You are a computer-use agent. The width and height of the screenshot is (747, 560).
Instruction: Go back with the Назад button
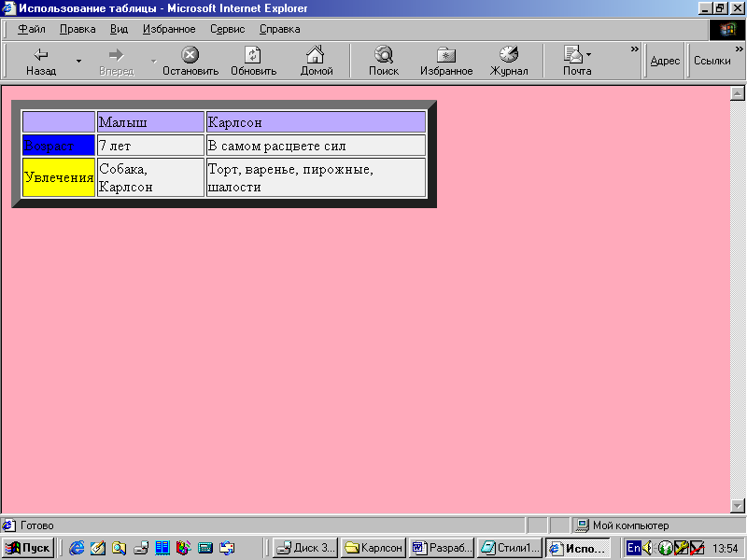coord(41,62)
